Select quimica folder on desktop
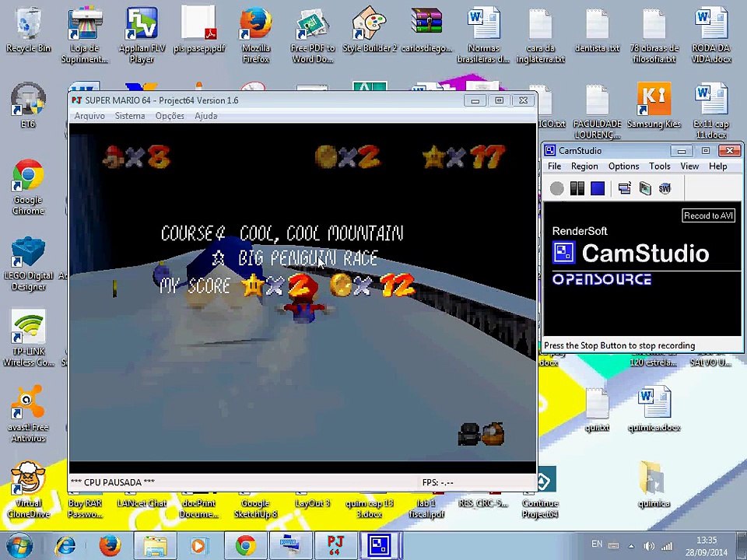Screen dimensions: 747x560 coord(654,484)
